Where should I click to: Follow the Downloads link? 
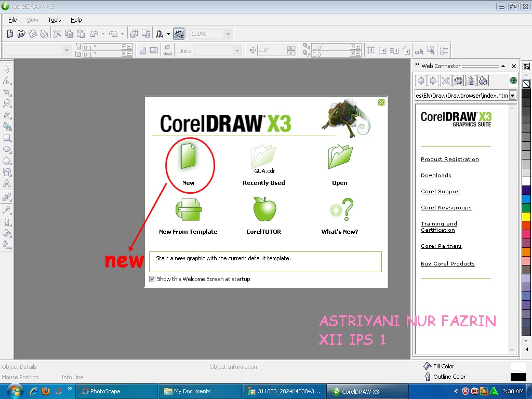(436, 176)
